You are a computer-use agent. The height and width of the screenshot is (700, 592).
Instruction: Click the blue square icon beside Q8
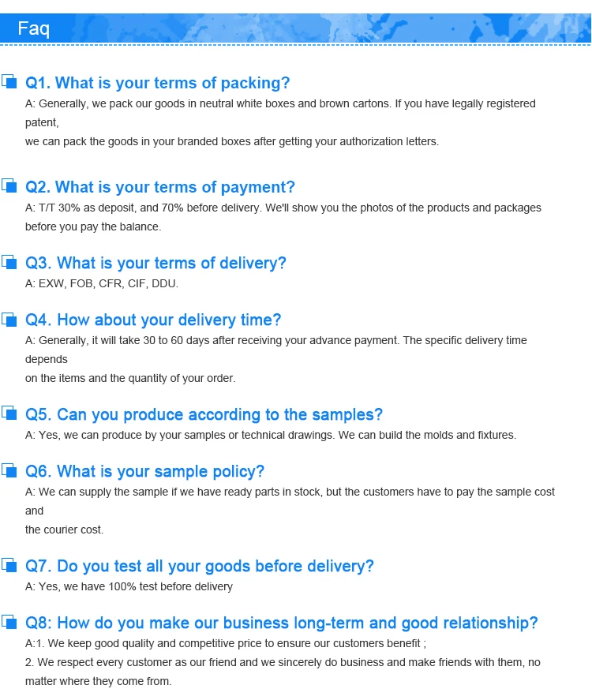[x=9, y=622]
